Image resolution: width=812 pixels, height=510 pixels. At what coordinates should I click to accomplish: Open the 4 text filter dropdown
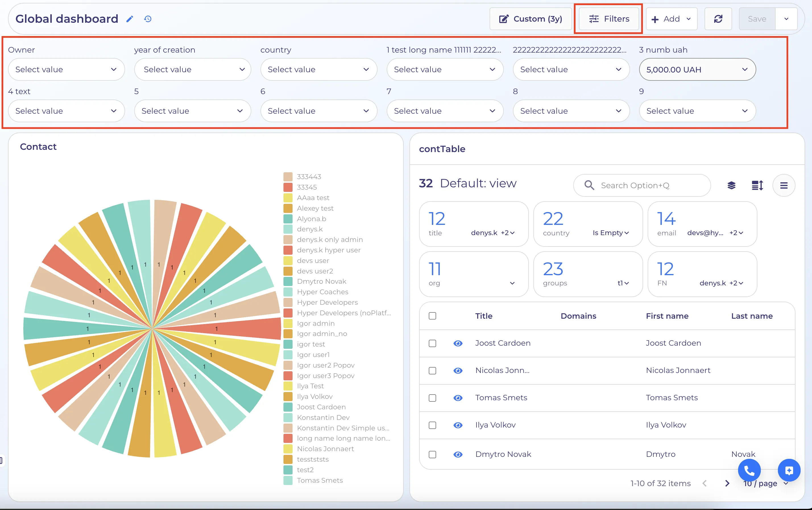pyautogui.click(x=66, y=111)
